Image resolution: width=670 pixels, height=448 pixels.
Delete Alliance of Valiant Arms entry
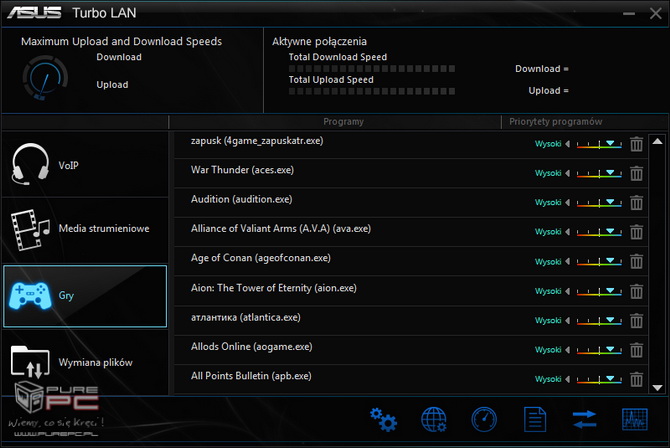click(x=636, y=232)
